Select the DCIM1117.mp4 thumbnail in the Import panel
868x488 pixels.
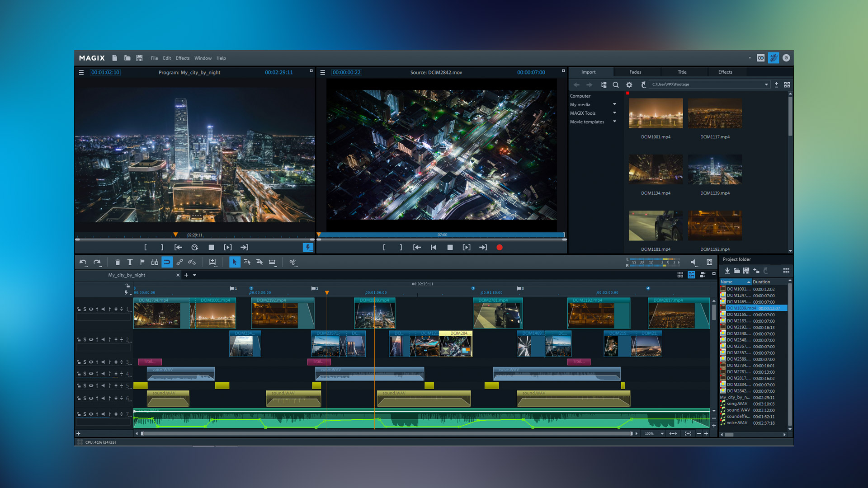pos(715,113)
